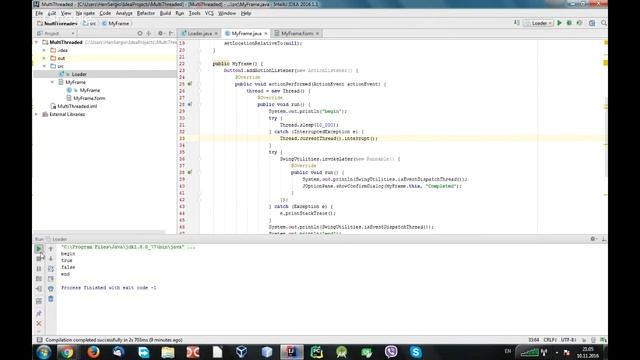Click the override gutter marker on line 25
Screen dimensions: 640x360
pos(190,84)
